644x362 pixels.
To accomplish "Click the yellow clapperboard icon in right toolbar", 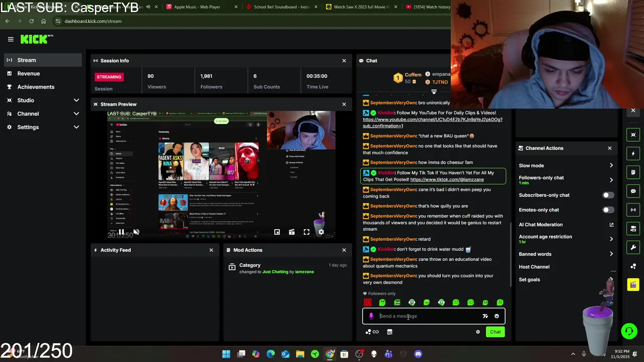I will [x=633, y=285].
